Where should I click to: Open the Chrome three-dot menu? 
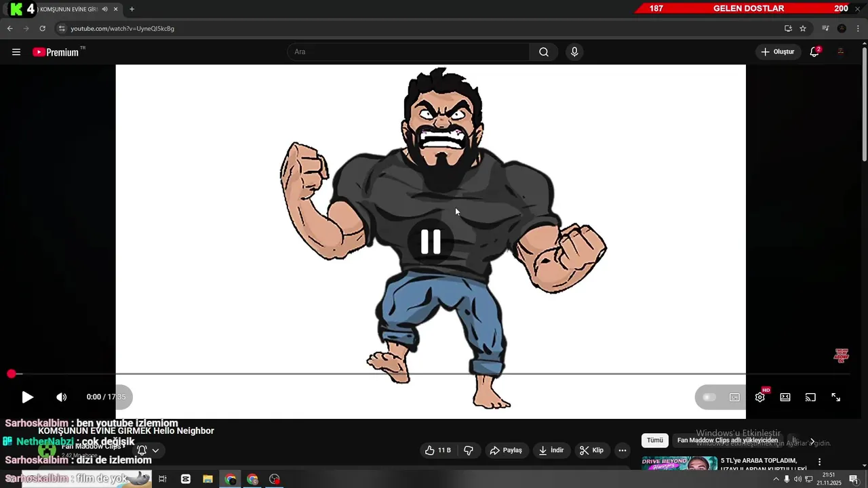(858, 28)
